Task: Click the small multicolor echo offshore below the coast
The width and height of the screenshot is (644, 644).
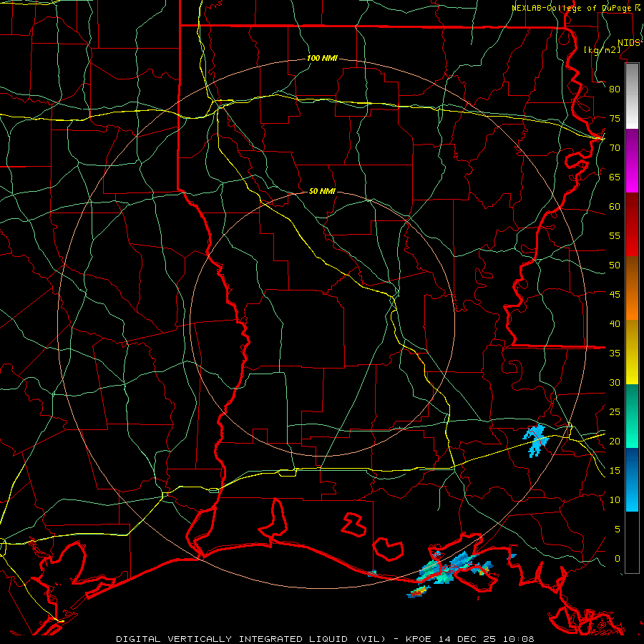Action: (419, 592)
